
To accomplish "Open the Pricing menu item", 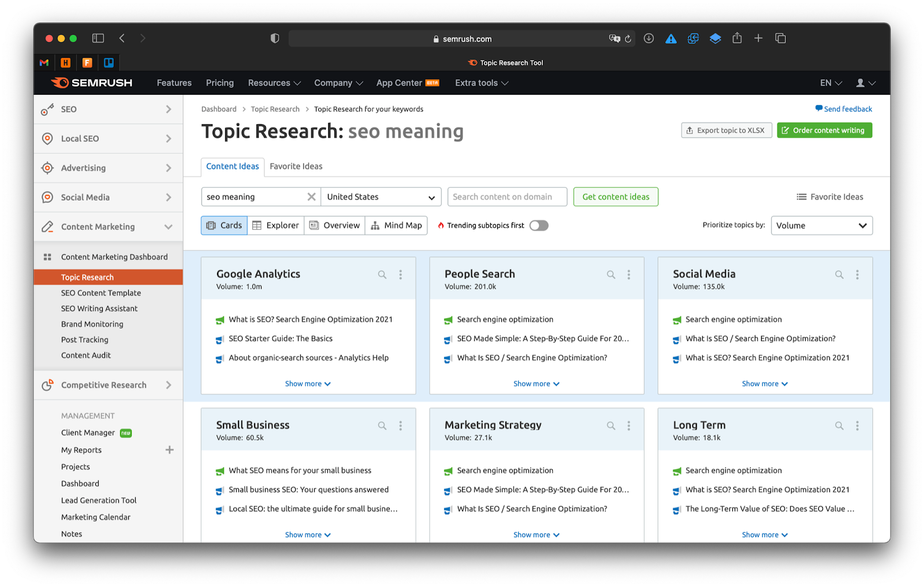I will pyautogui.click(x=220, y=83).
